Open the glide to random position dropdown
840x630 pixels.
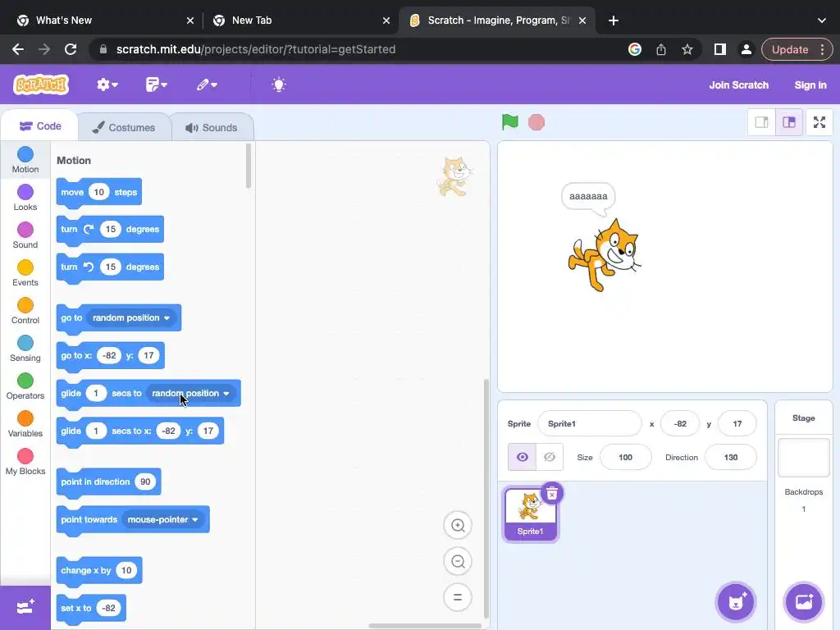[190, 393]
